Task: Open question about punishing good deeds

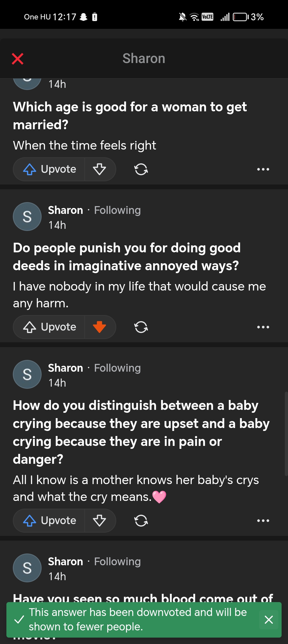Action: [x=127, y=257]
